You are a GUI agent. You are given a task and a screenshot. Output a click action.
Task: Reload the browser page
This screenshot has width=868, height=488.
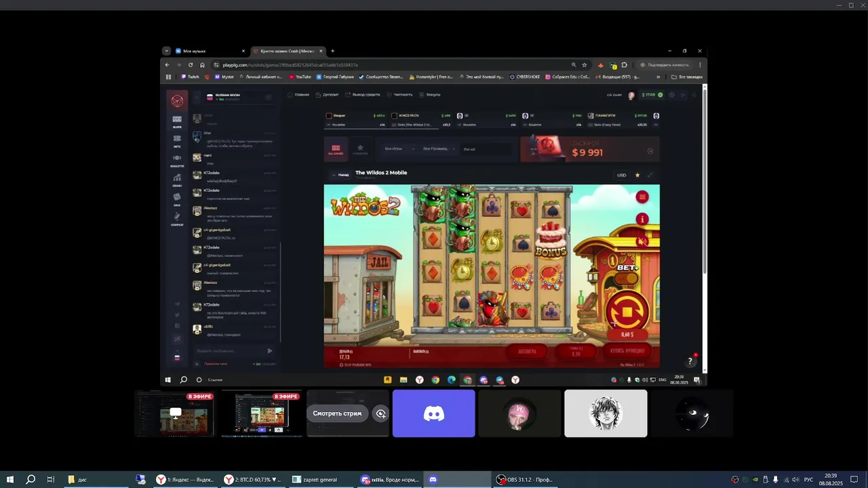pyautogui.click(x=191, y=65)
